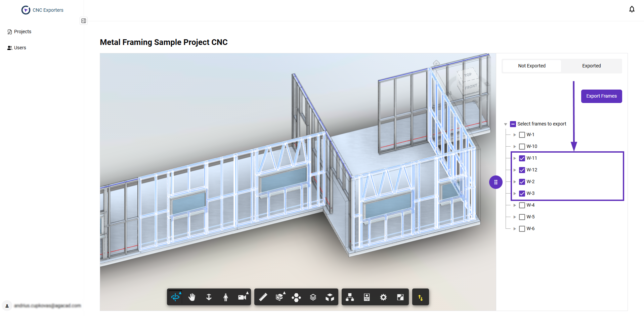Click the Export Frames button

(x=601, y=96)
